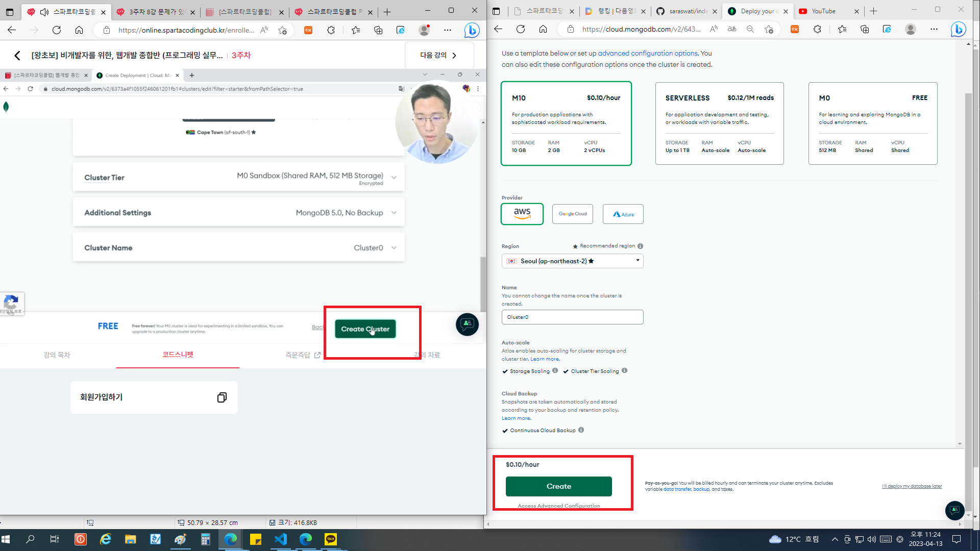Refresh the Sparta Coding Club page
Viewport: 980px width, 551px height.
[57, 30]
